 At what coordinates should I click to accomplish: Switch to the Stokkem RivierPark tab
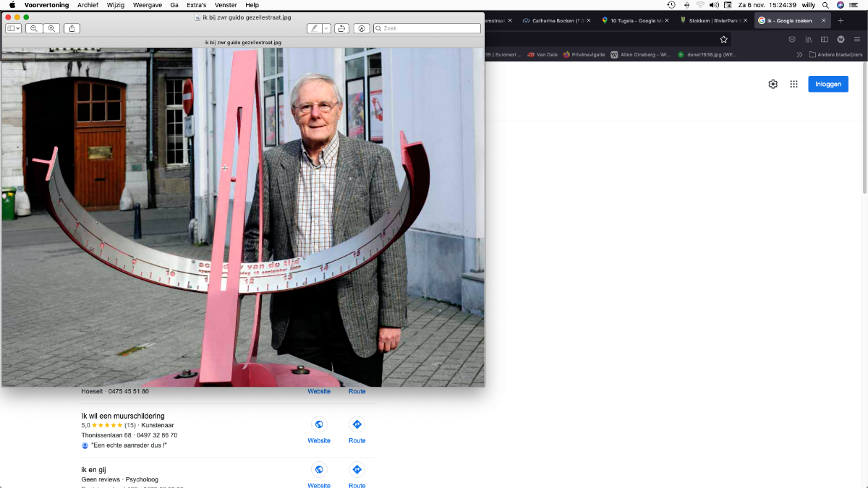point(712,20)
